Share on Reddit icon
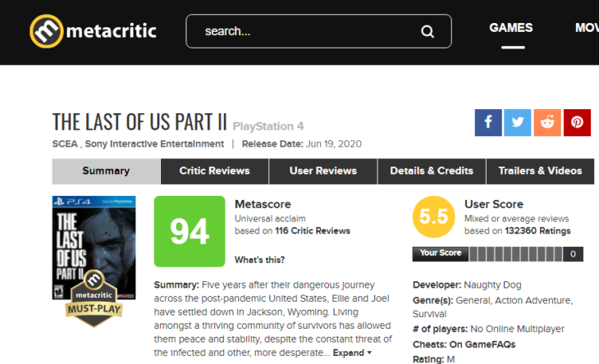599x364 pixels. click(x=547, y=122)
